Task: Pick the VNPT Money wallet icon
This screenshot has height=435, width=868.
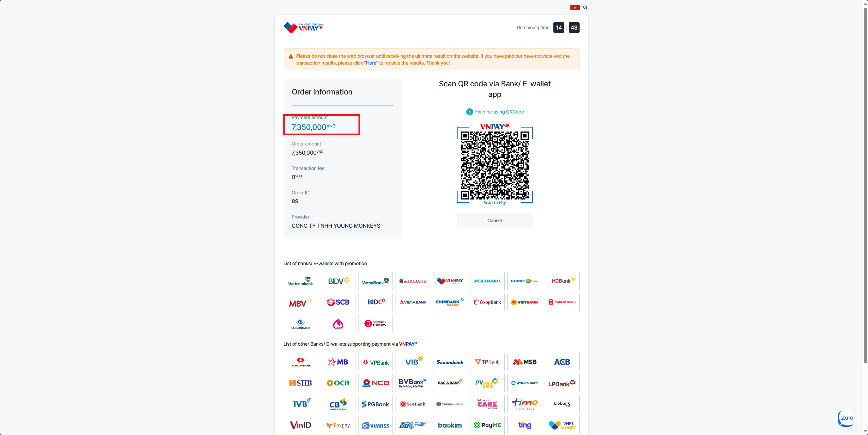Action: click(562, 425)
